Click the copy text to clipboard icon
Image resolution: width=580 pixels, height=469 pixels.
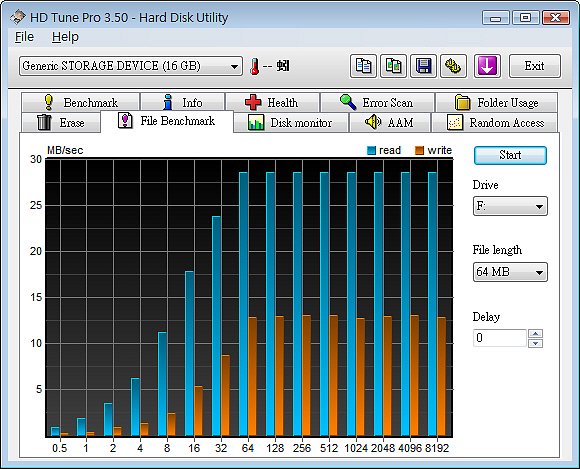click(363, 66)
